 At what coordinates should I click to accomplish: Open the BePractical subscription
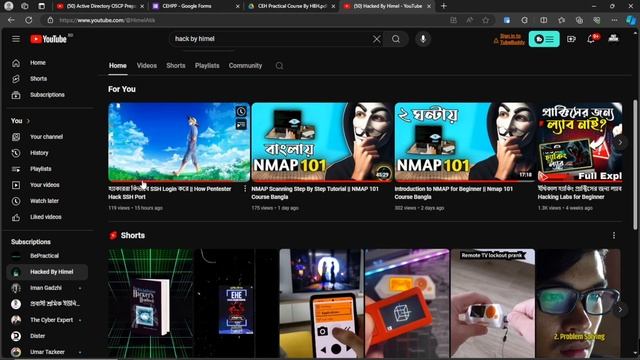47,256
